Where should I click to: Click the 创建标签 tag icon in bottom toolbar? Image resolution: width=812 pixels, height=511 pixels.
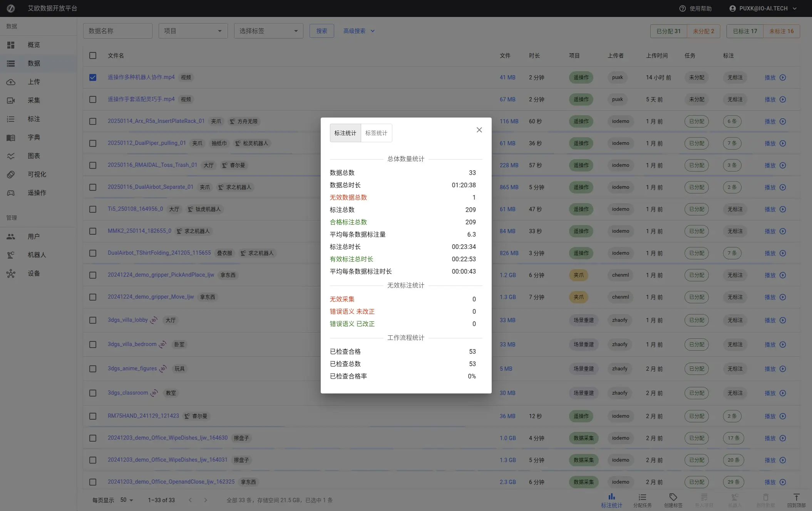click(673, 499)
